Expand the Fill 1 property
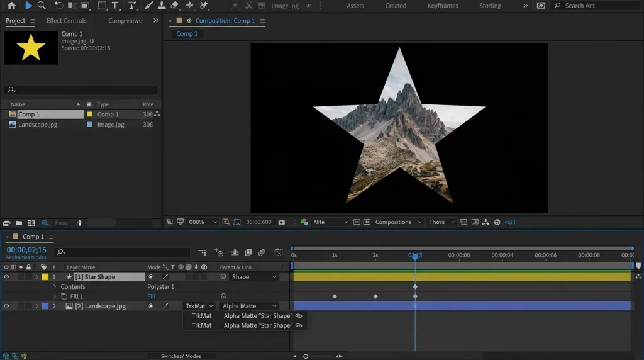This screenshot has width=644, height=360. tap(55, 296)
